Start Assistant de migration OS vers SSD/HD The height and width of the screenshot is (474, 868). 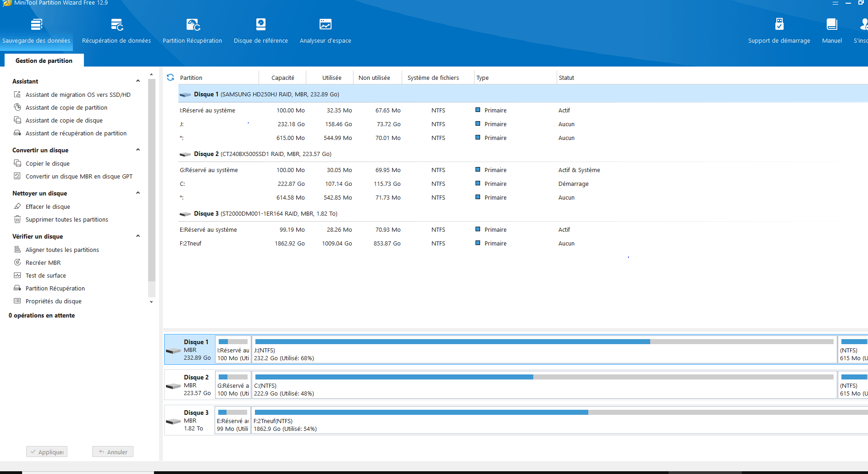(x=78, y=95)
